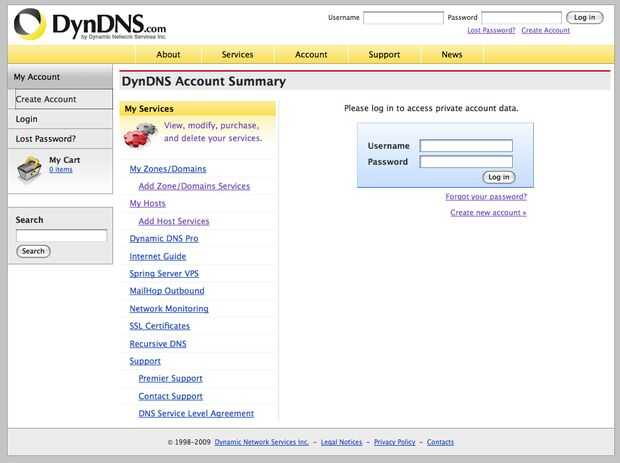Open the Network Monitoring link
This screenshot has width=620, height=463.
[x=169, y=308]
